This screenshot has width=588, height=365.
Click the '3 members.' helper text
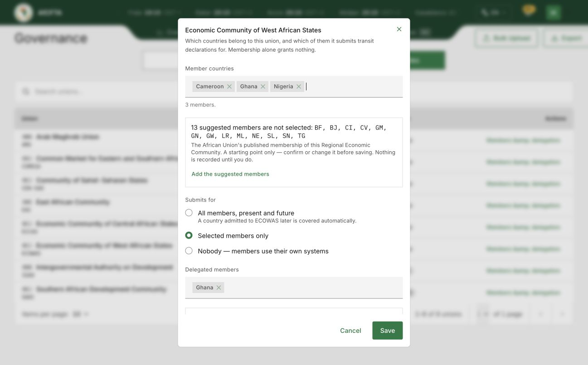pyautogui.click(x=200, y=105)
